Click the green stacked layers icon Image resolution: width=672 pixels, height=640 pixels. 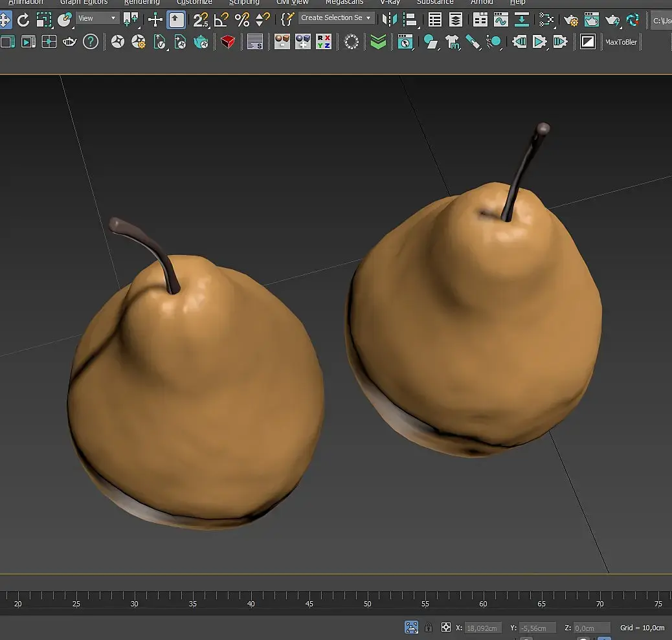point(378,43)
